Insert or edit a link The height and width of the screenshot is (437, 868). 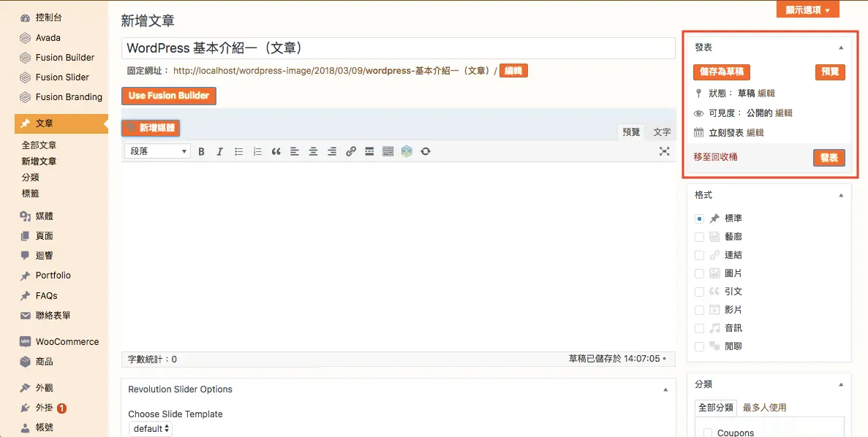(x=351, y=151)
